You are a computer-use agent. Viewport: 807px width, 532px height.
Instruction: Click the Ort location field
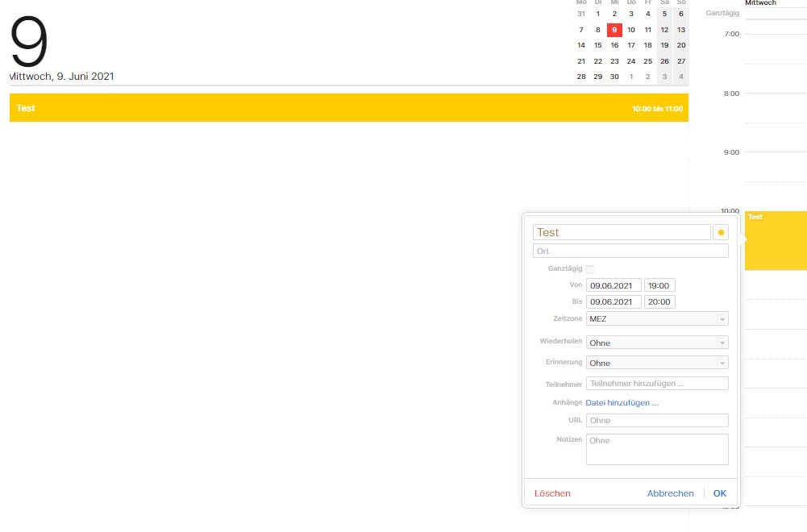630,251
